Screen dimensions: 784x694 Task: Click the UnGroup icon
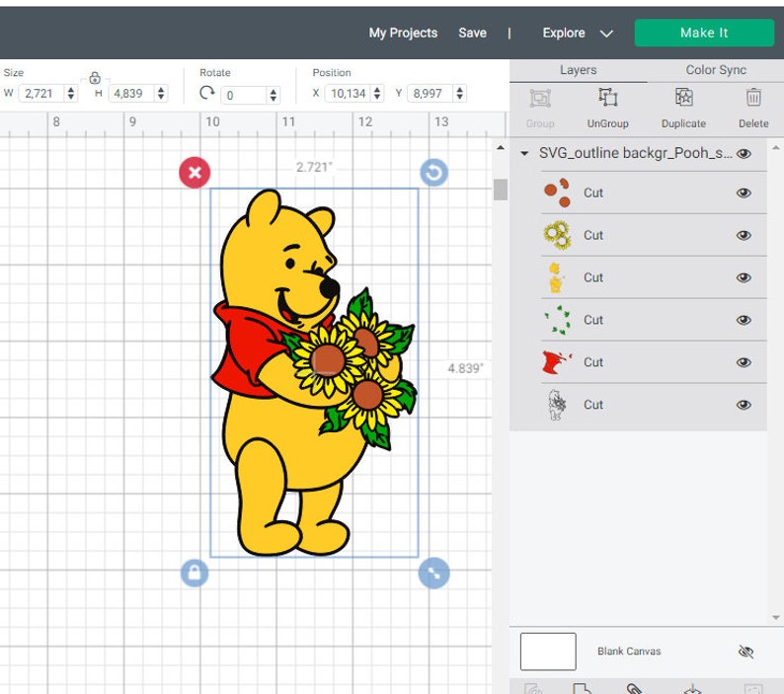point(607,97)
